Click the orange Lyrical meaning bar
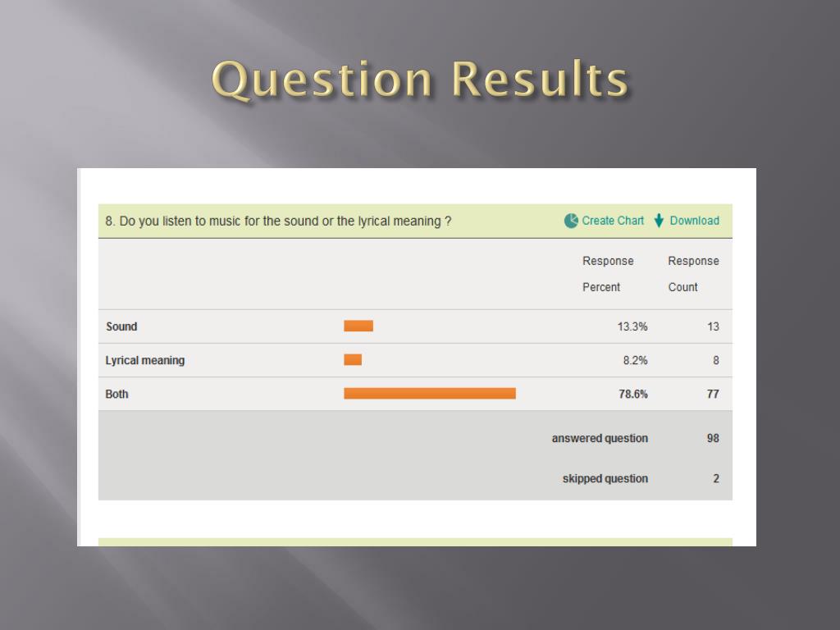 (353, 359)
